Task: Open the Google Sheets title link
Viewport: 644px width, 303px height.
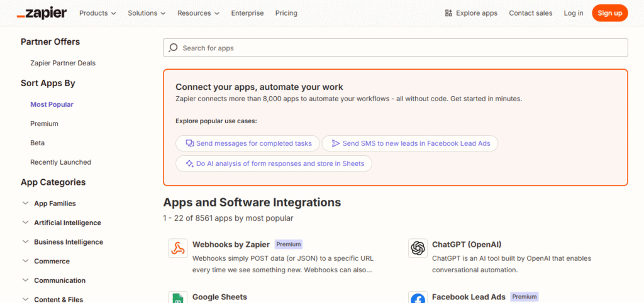Action: pyautogui.click(x=219, y=297)
